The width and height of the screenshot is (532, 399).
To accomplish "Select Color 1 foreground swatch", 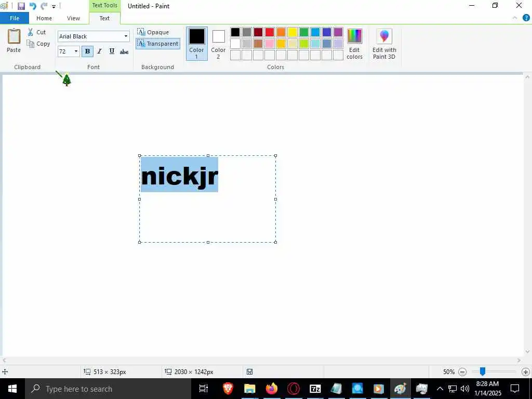I will point(197,44).
